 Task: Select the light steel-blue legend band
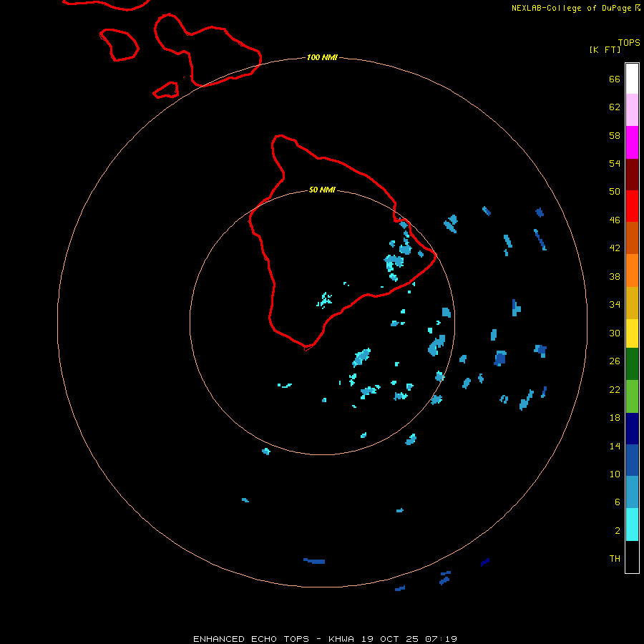point(632,492)
